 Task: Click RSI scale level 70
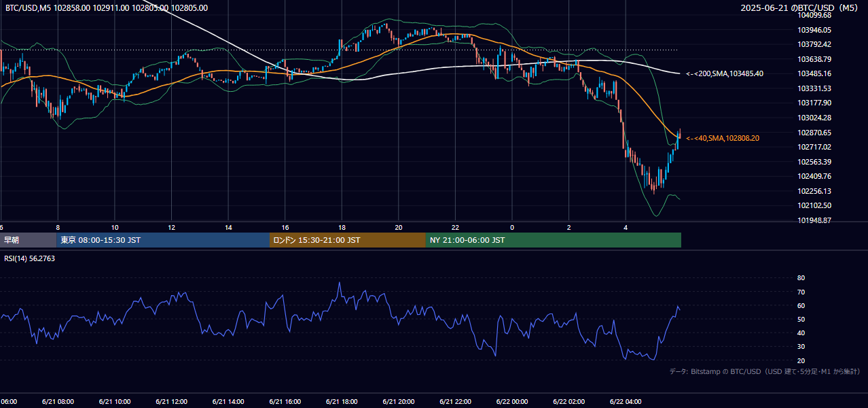[801, 292]
